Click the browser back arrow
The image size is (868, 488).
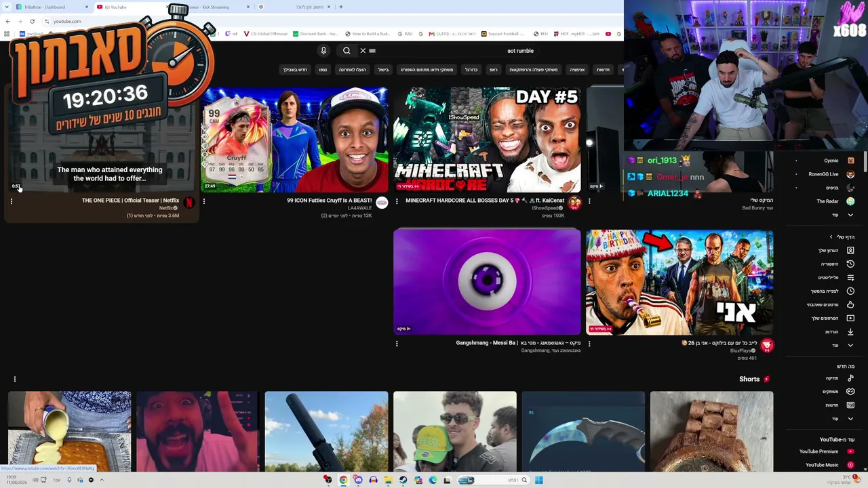(x=7, y=21)
